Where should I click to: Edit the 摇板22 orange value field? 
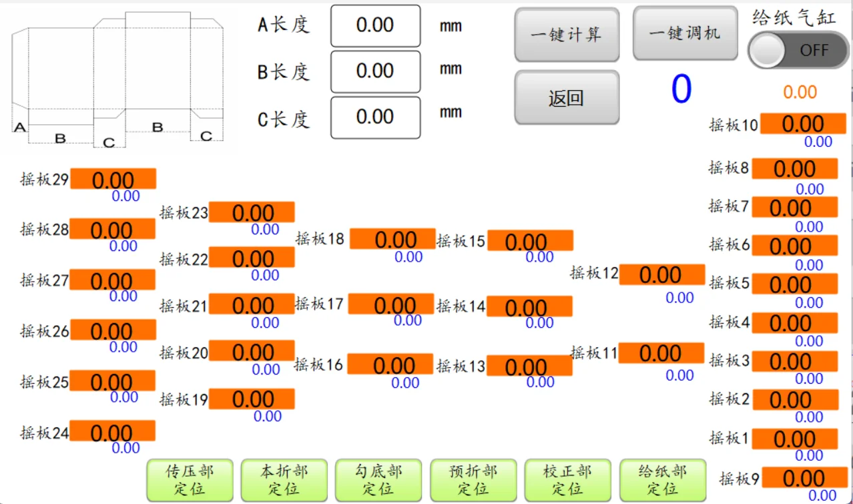point(252,258)
